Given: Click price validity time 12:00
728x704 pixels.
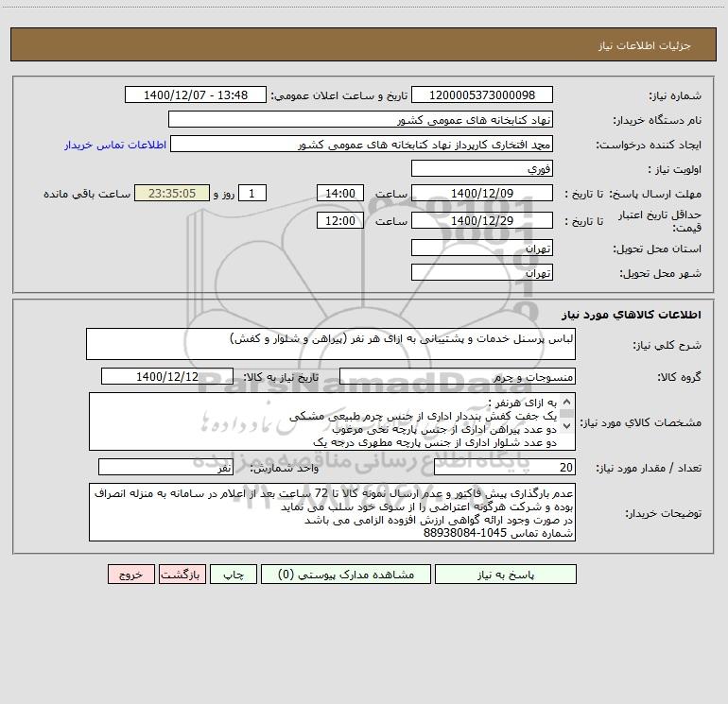Looking at the screenshot, I should click(x=339, y=220).
